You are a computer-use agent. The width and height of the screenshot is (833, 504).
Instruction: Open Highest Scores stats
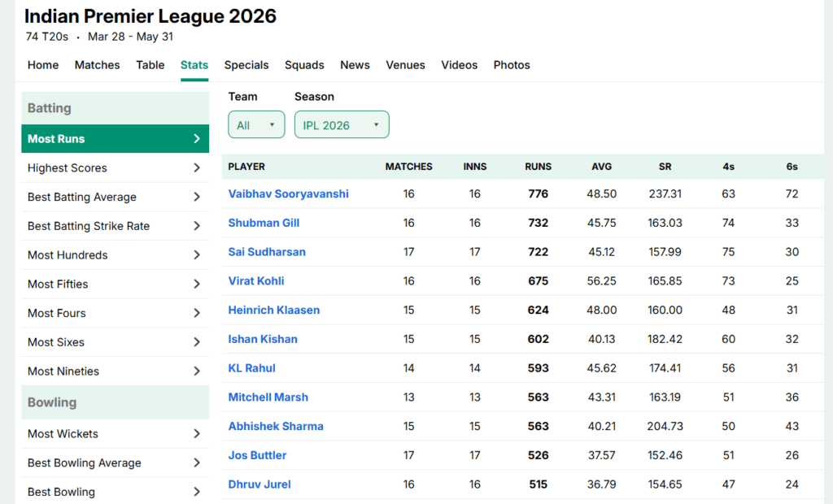tap(116, 167)
